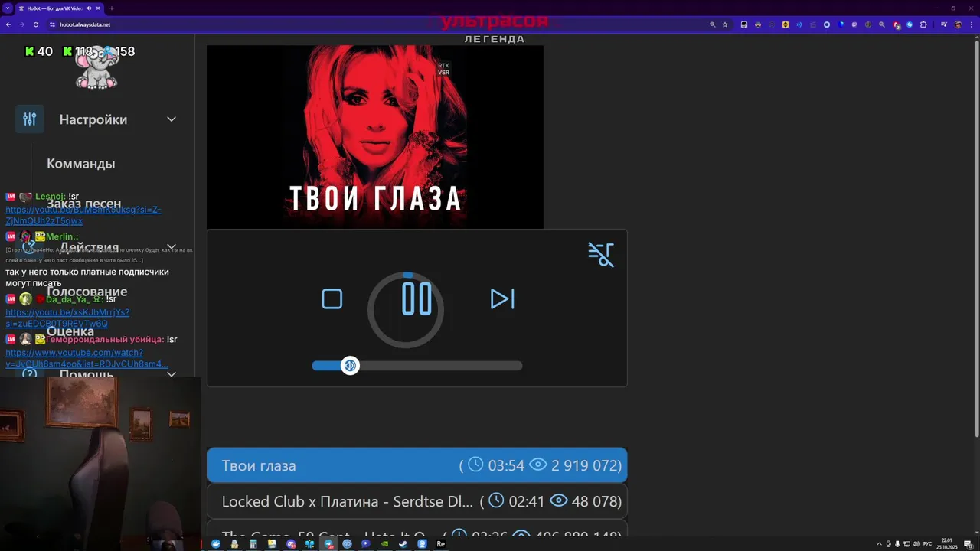Click the yellow extension icon in toolbar
Image resolution: width=980 pixels, height=551 pixels.
tap(786, 24)
